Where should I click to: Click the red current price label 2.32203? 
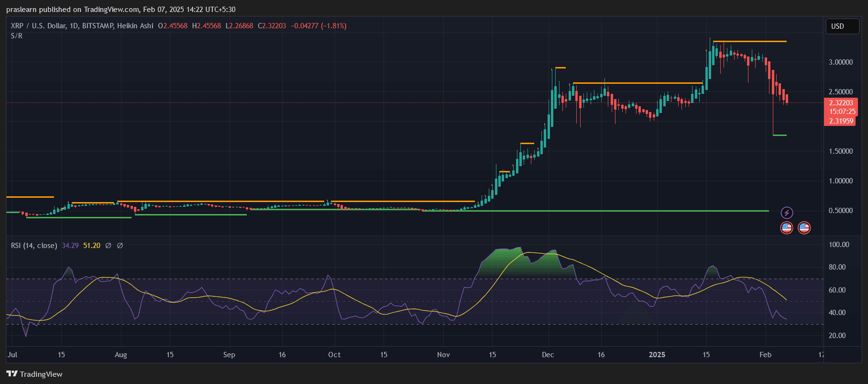pos(841,103)
